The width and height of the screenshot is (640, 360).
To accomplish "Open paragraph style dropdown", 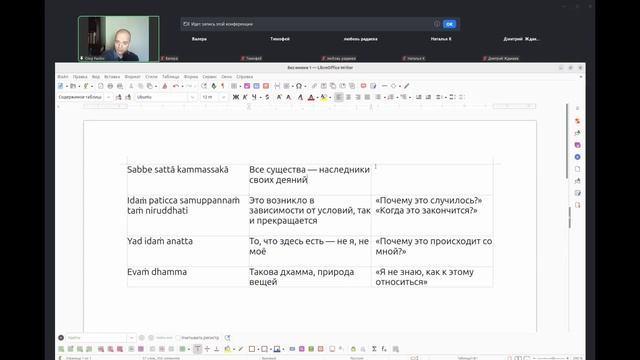I will (108, 97).
